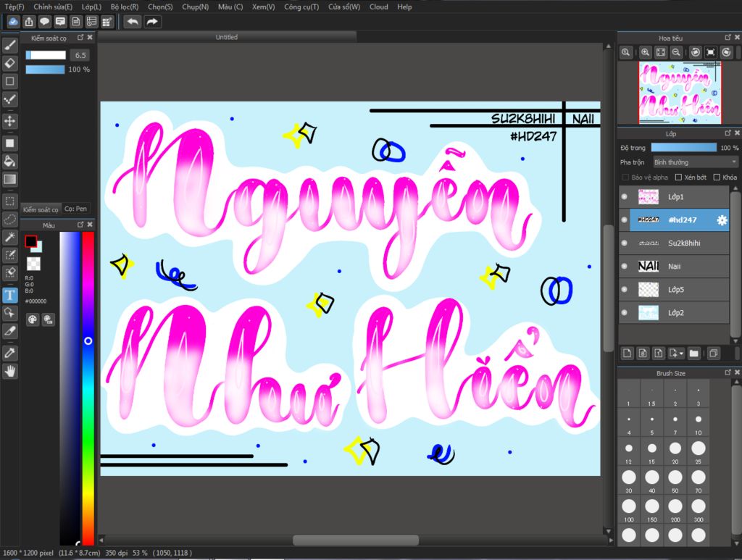This screenshot has height=560, width=742.
Task: Select the Eraser tool
Action: coord(10,63)
